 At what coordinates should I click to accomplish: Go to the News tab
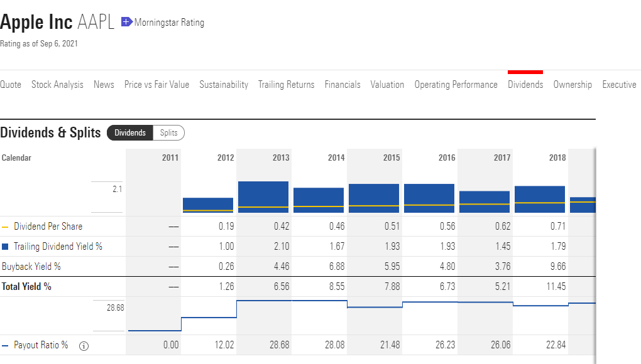(104, 85)
